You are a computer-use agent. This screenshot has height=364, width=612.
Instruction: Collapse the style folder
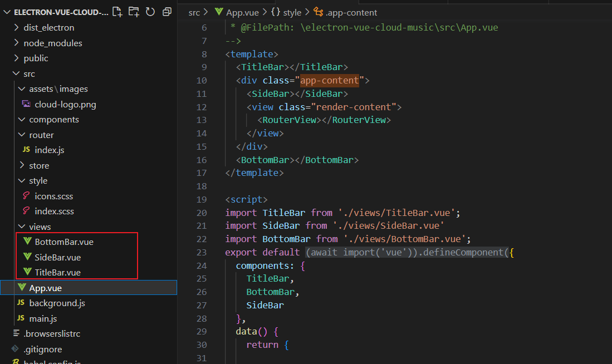(x=22, y=180)
